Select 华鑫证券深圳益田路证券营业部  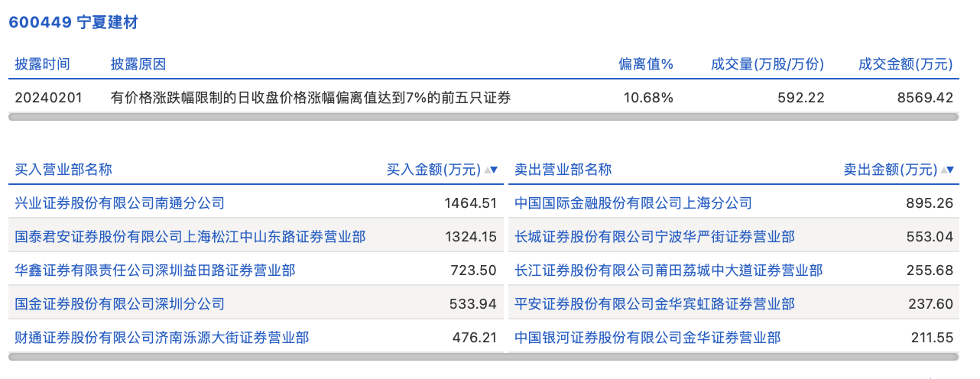coord(155,270)
